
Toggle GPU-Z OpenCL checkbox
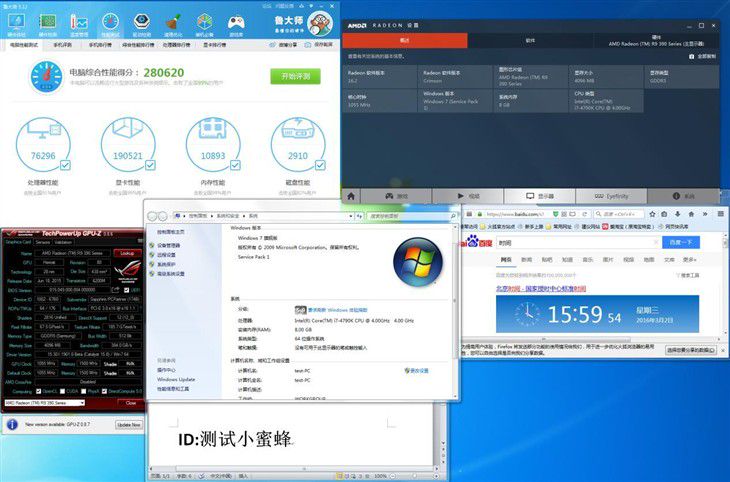point(39,391)
